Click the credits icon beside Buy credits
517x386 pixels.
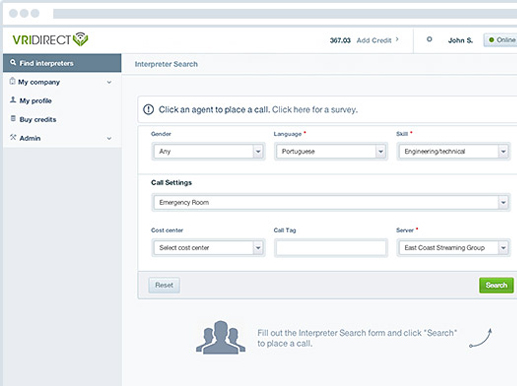[x=13, y=118]
